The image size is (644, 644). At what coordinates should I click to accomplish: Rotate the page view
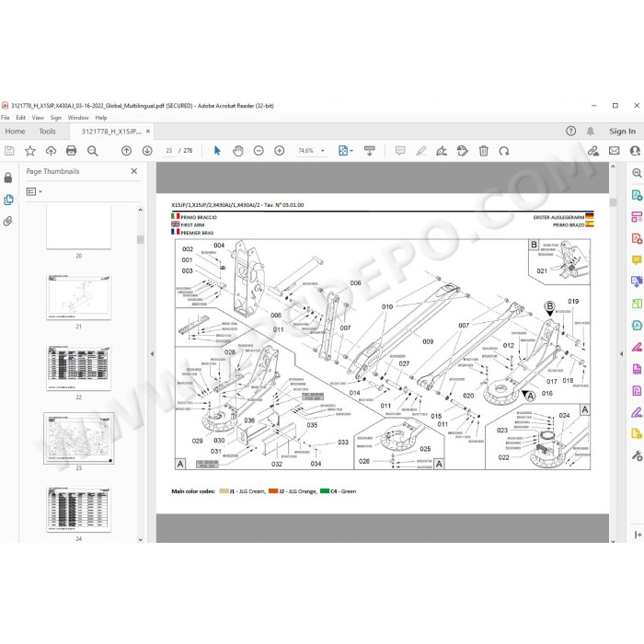coord(504,151)
